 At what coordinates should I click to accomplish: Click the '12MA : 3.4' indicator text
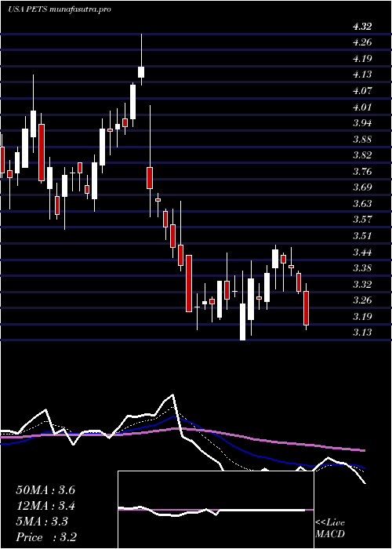click(45, 506)
